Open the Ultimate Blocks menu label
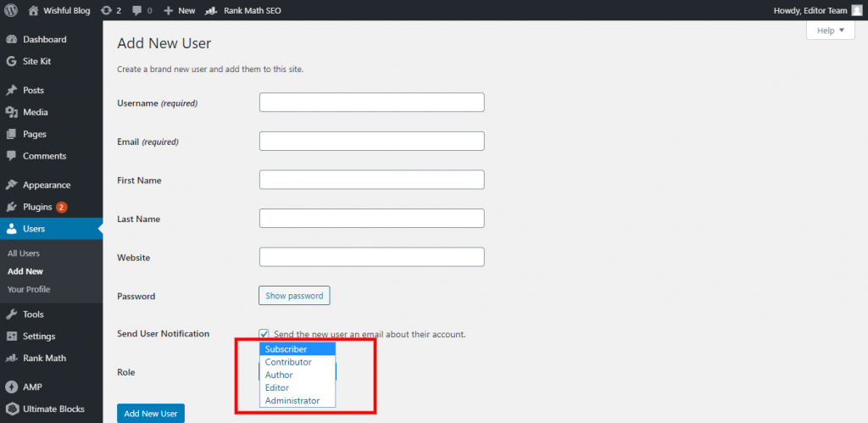Viewport: 868px width, 423px height. tap(53, 409)
